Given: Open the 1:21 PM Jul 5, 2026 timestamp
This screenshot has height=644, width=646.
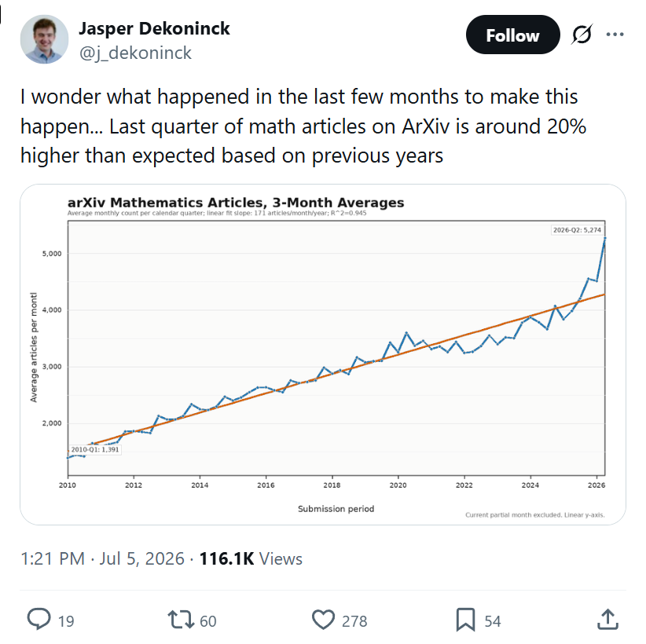Looking at the screenshot, I should 103,558.
